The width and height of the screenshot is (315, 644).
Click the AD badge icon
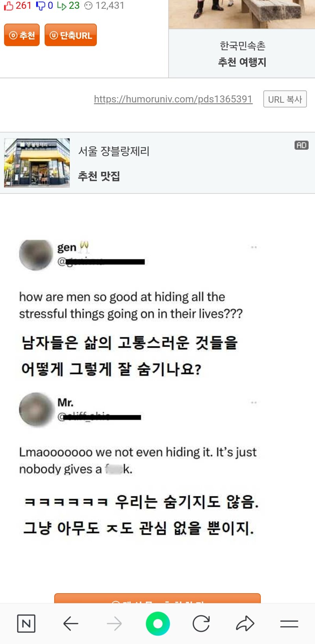[302, 145]
